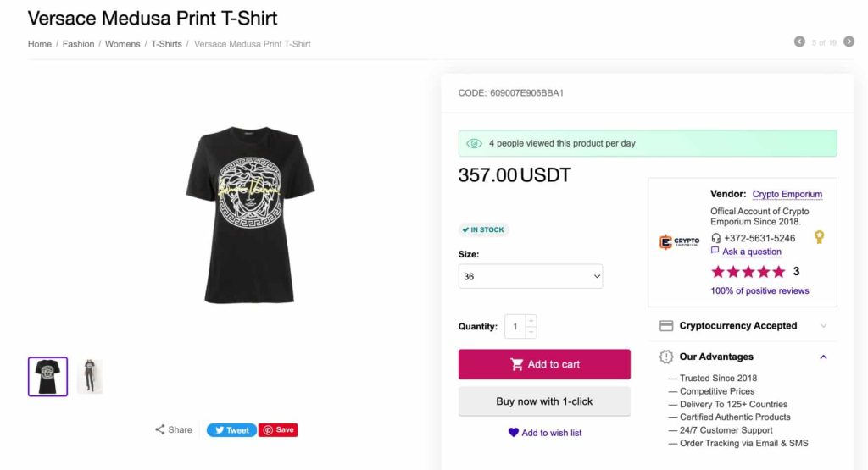
Task: Go to next product arrow icon
Action: click(849, 41)
